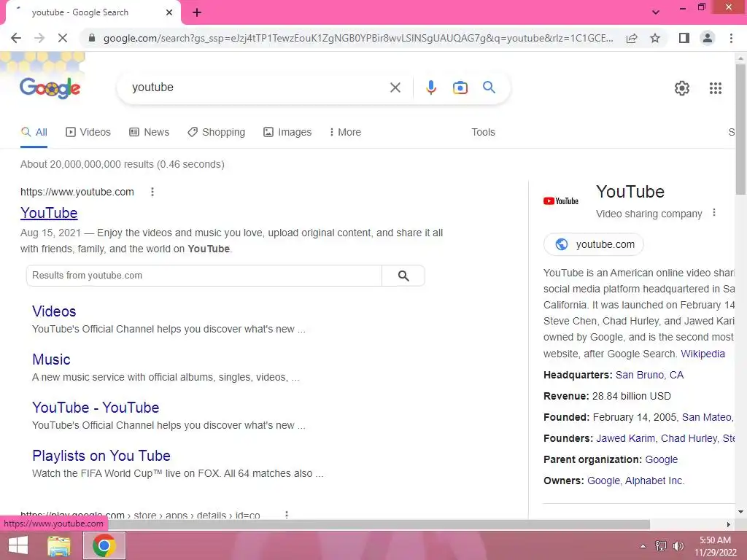Show hidden system tray icons

point(643,546)
